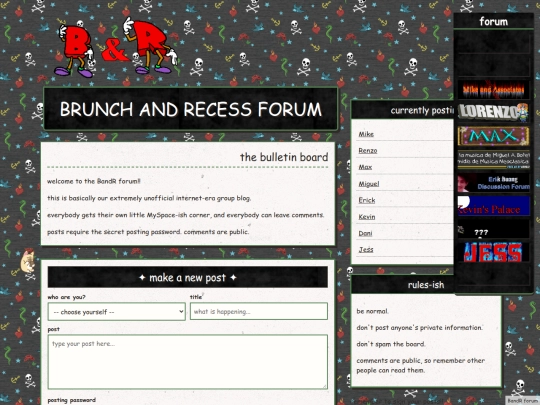Click 'BRUNCH AND RECESS FORUM' title banner
The width and height of the screenshot is (540, 405).
(x=191, y=109)
